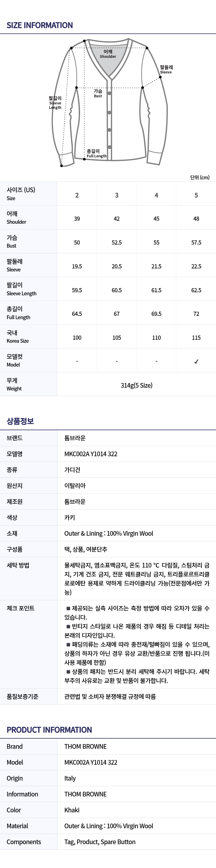Select the size 2 column header
This screenshot has width=216, height=868.
(x=77, y=195)
